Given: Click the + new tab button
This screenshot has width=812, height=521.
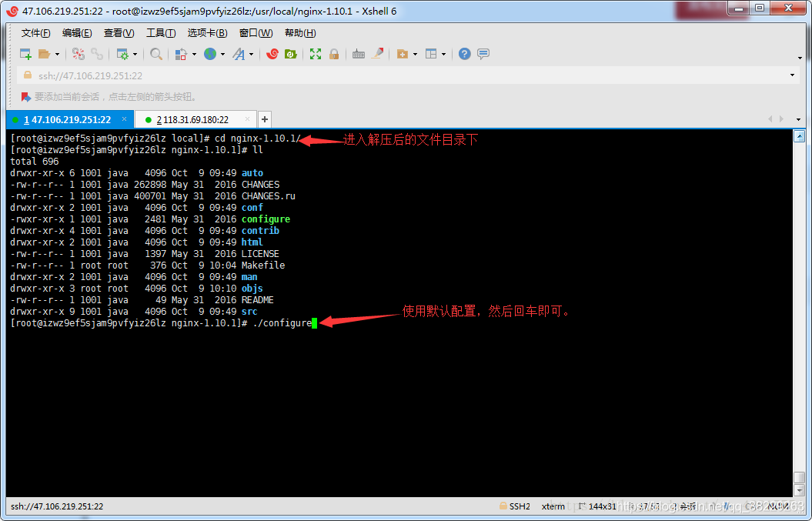Looking at the screenshot, I should pyautogui.click(x=263, y=120).
